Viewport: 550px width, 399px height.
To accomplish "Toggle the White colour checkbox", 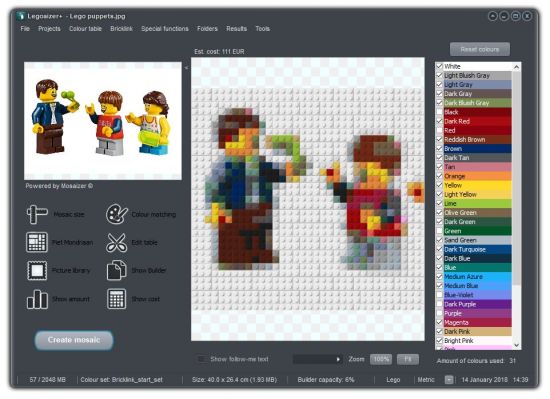I will point(440,66).
